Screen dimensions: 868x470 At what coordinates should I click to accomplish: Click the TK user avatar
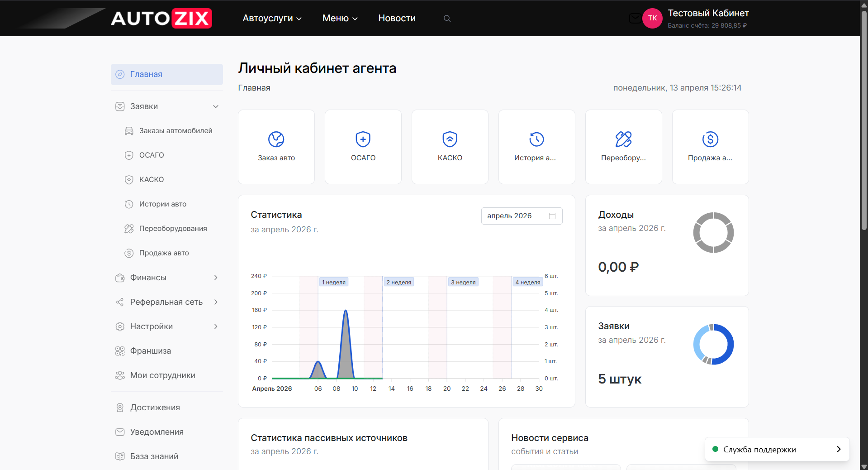(652, 18)
